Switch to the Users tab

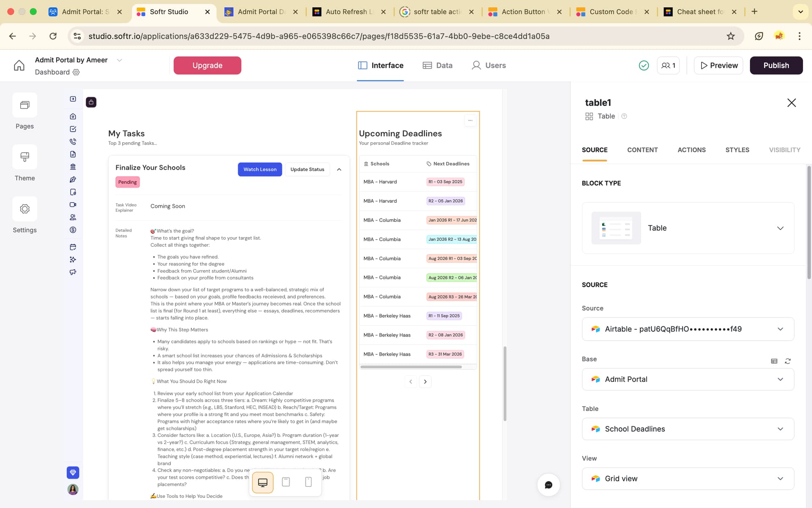pyautogui.click(x=489, y=66)
